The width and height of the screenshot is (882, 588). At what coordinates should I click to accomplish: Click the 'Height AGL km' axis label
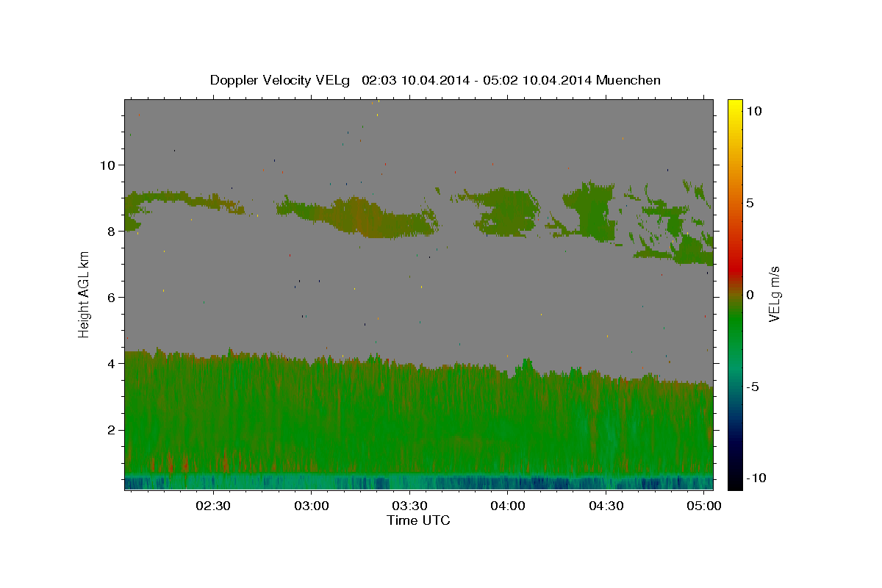pos(85,295)
